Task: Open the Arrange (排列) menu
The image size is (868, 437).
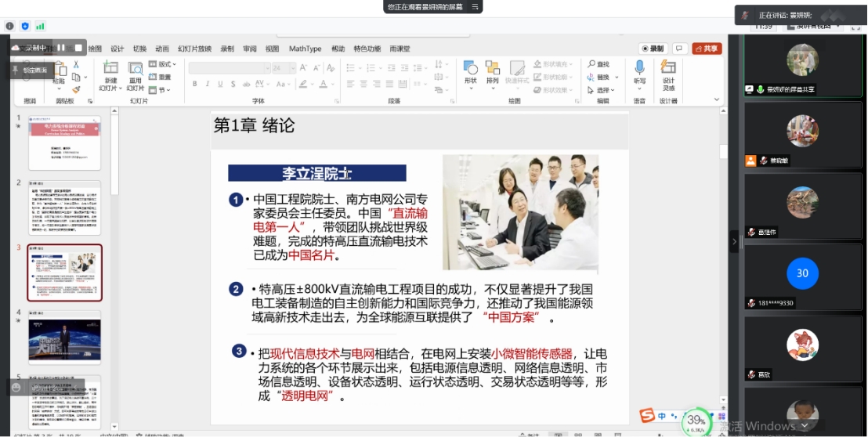Action: click(493, 73)
